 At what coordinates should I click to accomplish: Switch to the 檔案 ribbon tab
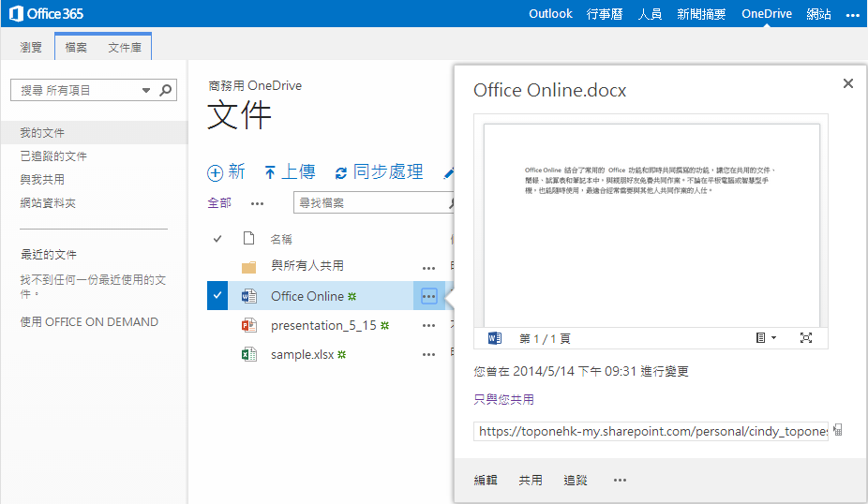pos(76,47)
